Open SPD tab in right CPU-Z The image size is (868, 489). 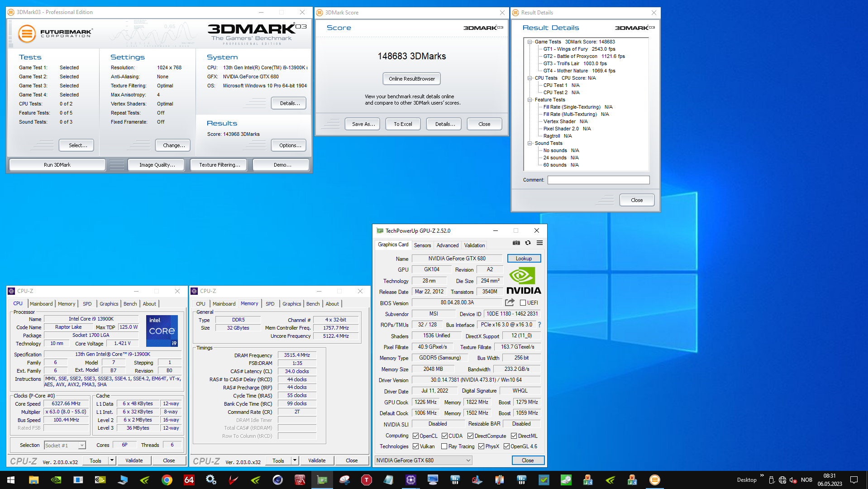[270, 304]
